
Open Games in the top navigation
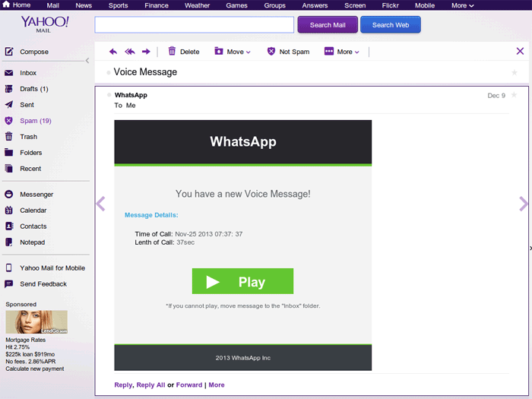point(236,5)
